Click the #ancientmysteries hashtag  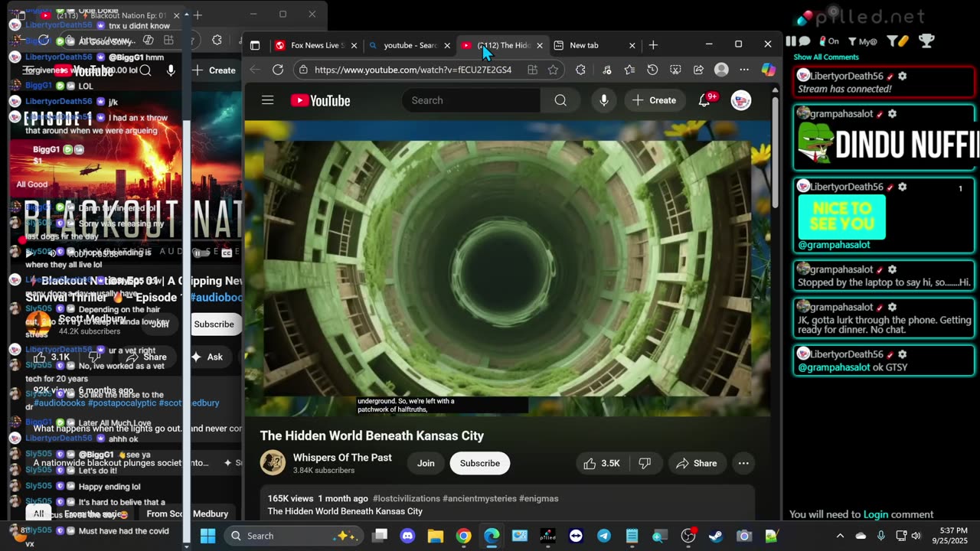point(479,498)
